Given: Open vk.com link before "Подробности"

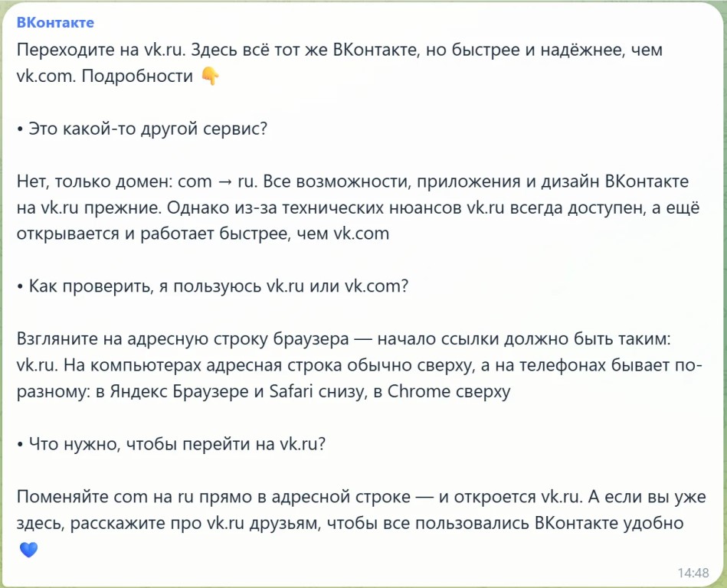Looking at the screenshot, I should point(45,76).
